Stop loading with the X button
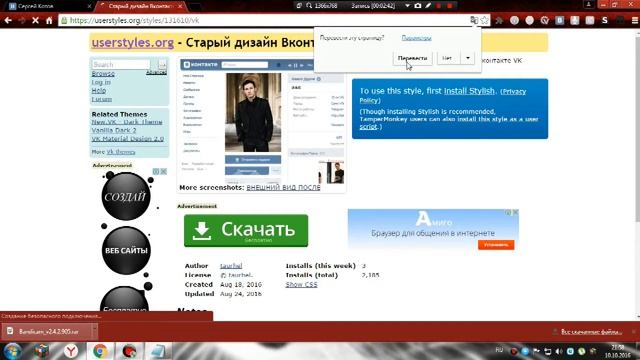The height and width of the screenshot is (360, 640). pyautogui.click(x=36, y=20)
